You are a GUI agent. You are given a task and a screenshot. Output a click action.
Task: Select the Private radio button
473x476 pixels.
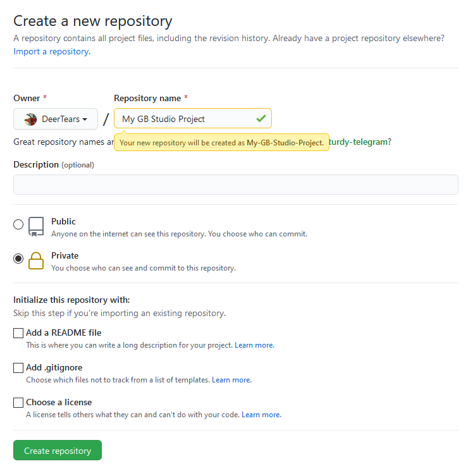click(x=18, y=259)
